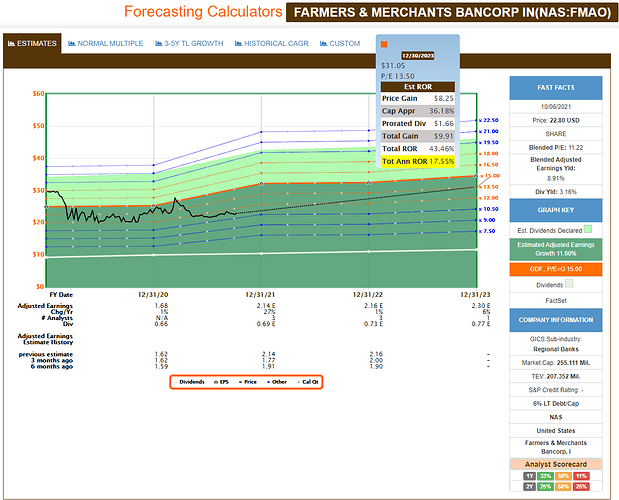Click the Total ROR 43.46% row

point(418,148)
